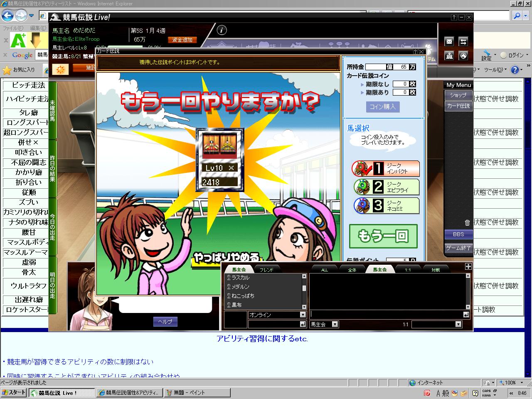532x399 pixels.
Task: Open ショップ in My Menu
Action: point(458,95)
